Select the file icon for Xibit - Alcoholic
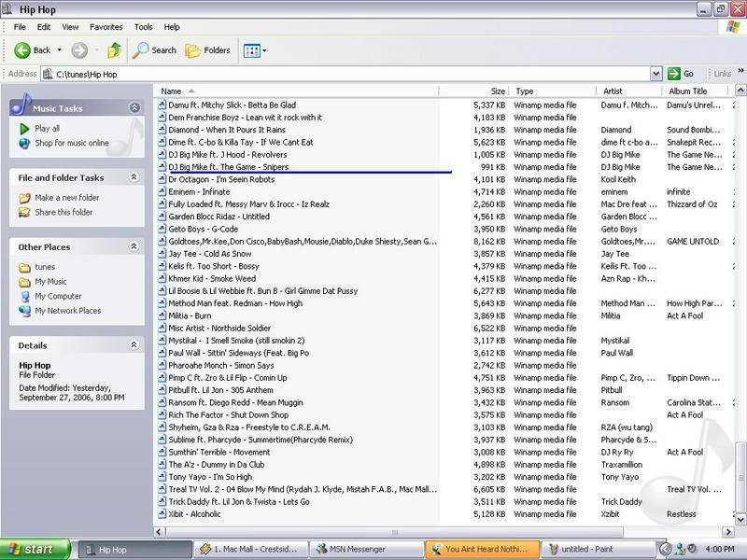Image resolution: width=747 pixels, height=560 pixels. (x=162, y=514)
